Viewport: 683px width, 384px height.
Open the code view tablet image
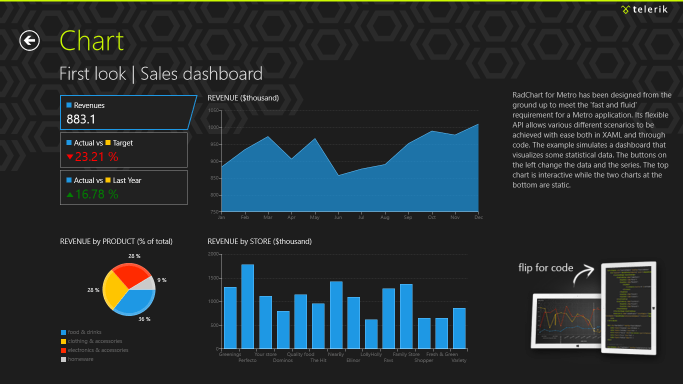pos(629,307)
